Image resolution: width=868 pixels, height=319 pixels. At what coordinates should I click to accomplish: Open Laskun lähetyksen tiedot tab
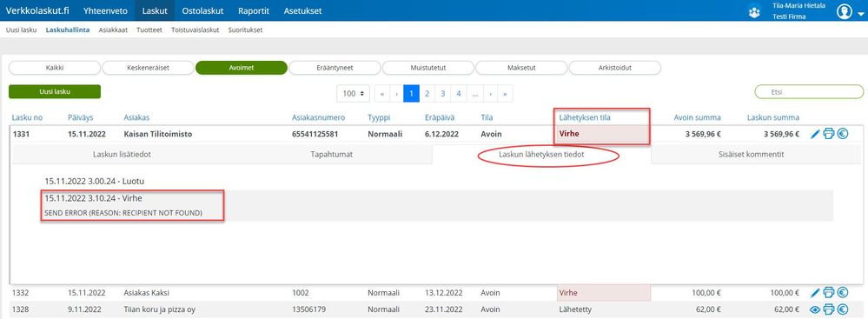[x=541, y=155]
